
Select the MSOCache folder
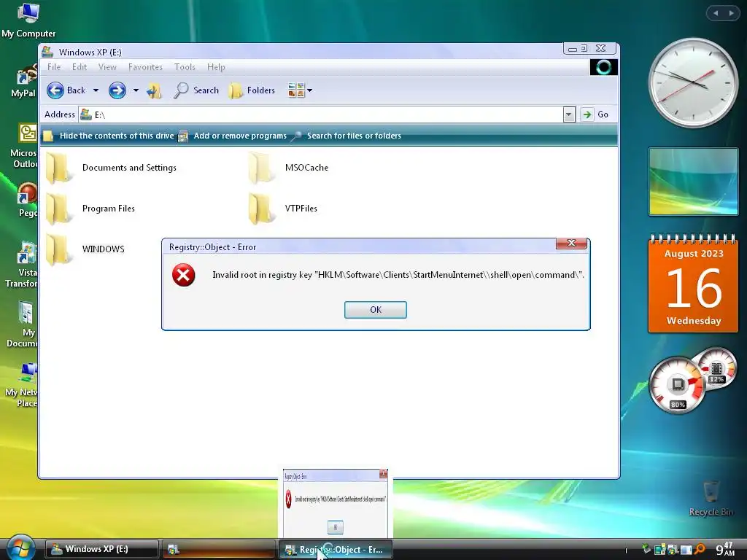coord(288,168)
